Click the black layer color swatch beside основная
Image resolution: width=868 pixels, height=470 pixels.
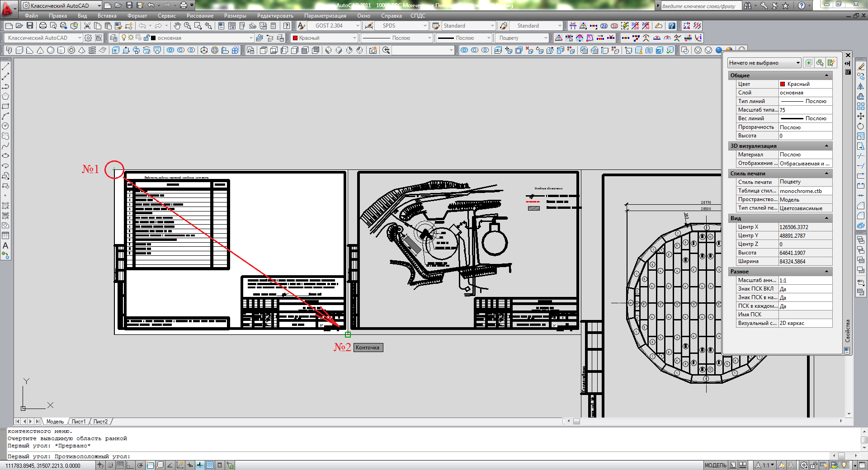(153, 38)
